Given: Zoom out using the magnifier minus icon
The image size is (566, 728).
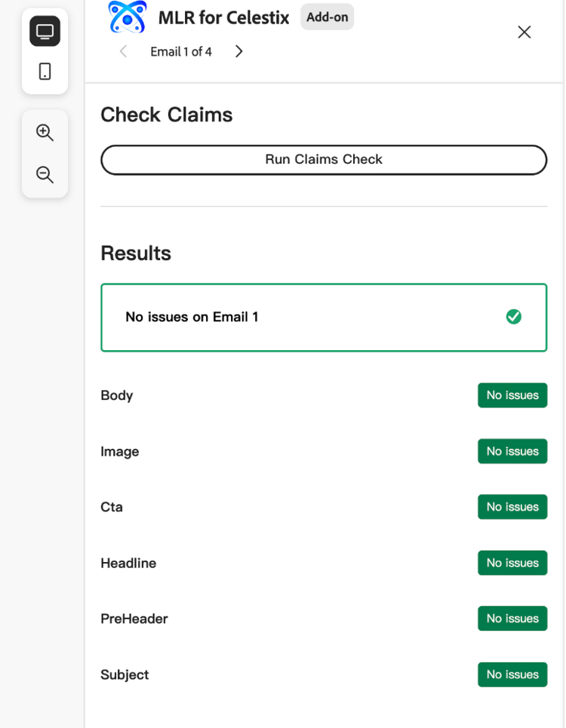Looking at the screenshot, I should (45, 174).
